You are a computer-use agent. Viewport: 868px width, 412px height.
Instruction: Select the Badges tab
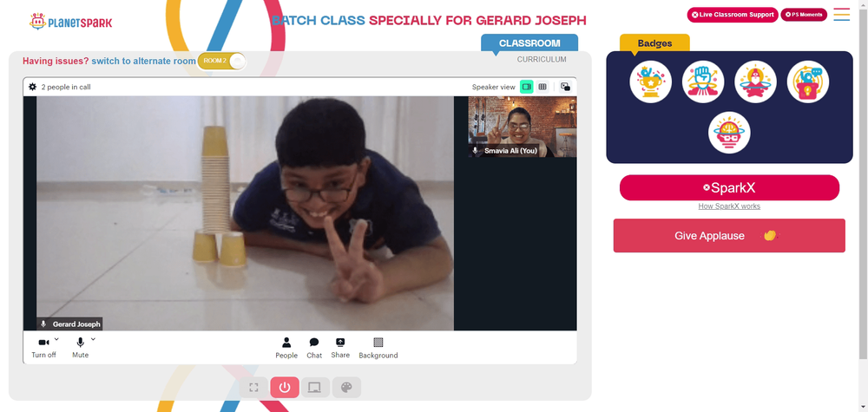pos(654,43)
